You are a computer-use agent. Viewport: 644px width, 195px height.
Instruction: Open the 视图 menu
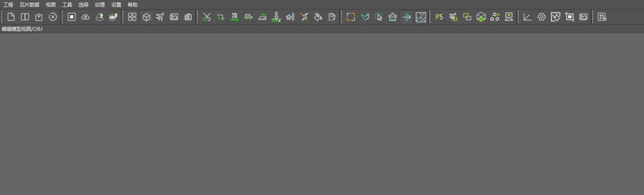point(51,5)
